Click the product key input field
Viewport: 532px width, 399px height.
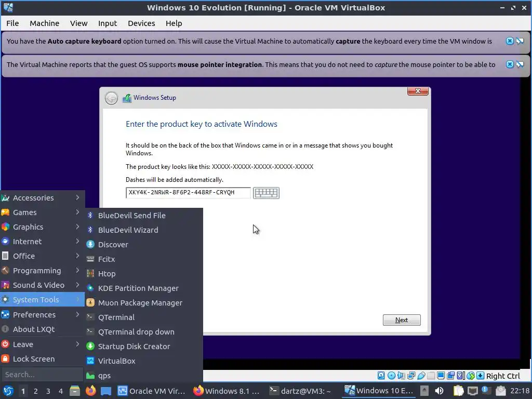(x=188, y=192)
